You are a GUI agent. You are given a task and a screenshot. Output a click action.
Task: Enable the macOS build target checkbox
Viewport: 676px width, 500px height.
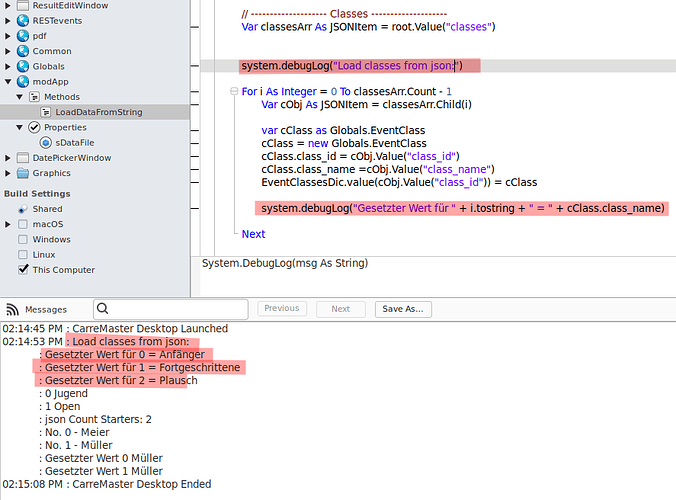(x=23, y=224)
